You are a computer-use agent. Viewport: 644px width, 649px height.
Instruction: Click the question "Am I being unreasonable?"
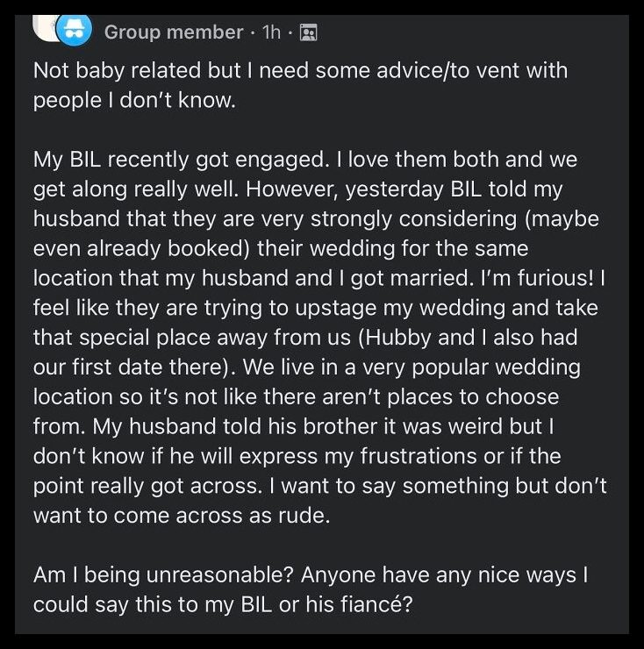(x=163, y=575)
